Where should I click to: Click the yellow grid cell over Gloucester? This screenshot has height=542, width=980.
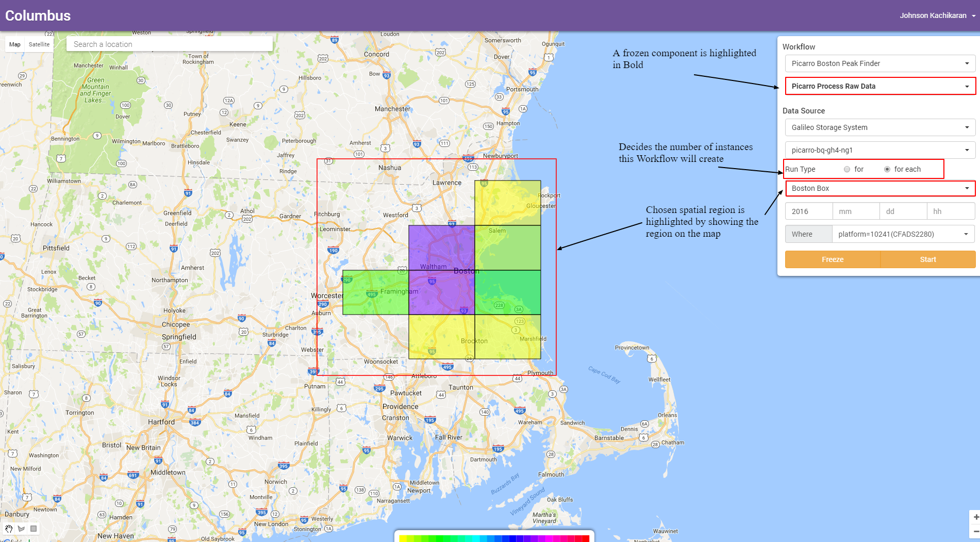point(508,203)
